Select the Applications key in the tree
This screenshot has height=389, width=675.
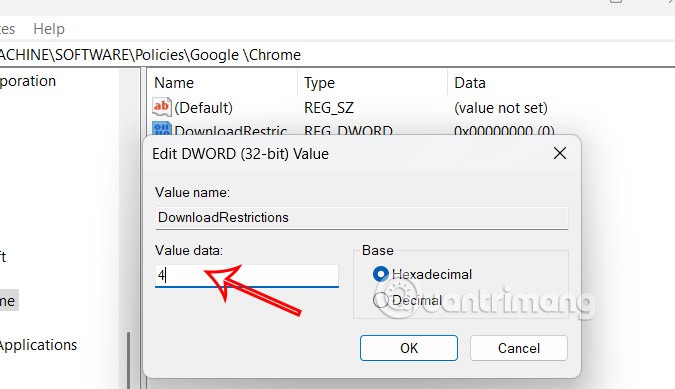pyautogui.click(x=38, y=345)
